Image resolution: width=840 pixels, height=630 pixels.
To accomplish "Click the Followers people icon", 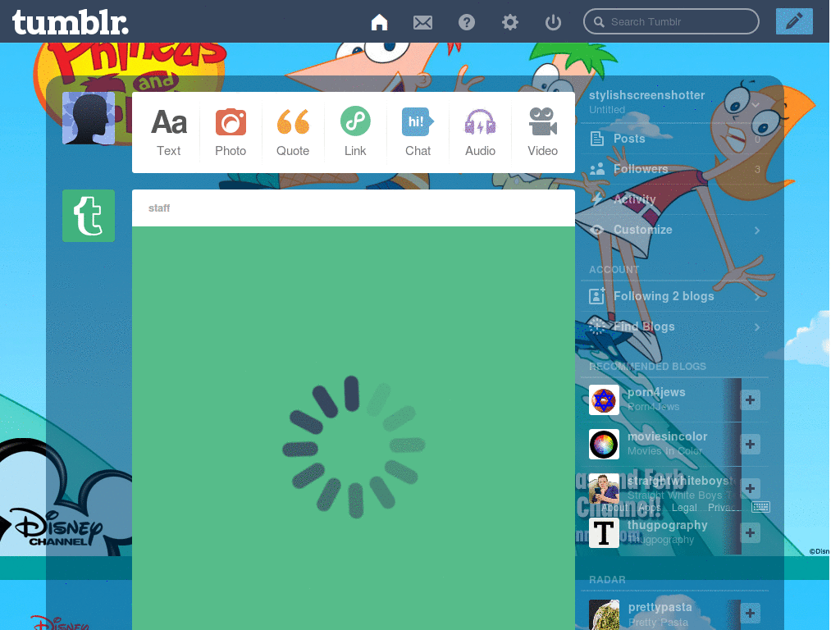I will pos(597,169).
